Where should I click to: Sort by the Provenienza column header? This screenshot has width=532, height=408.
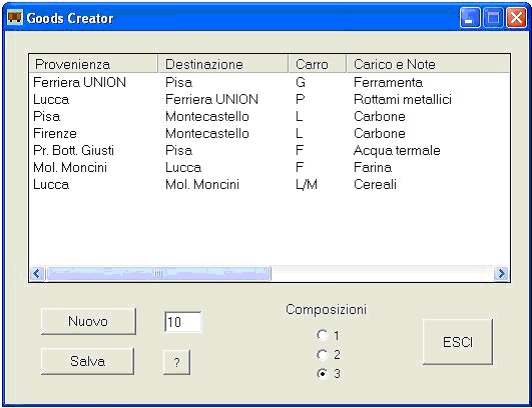[94, 64]
